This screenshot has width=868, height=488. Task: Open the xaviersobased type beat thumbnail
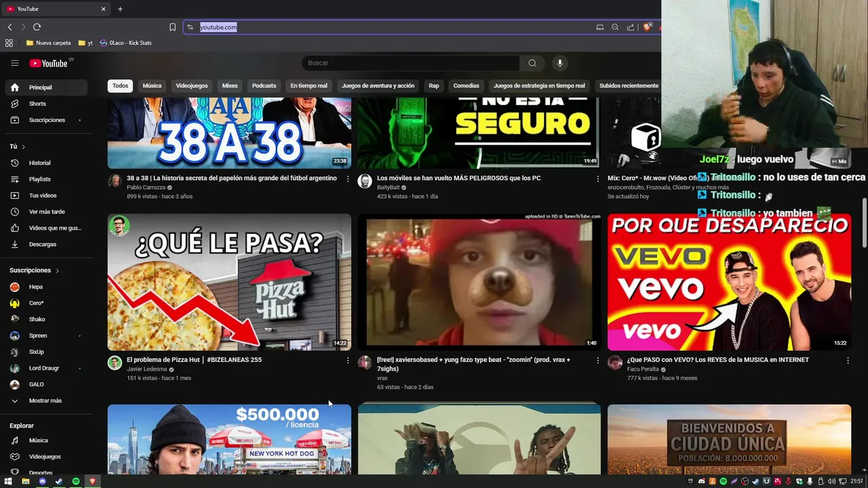tap(479, 282)
